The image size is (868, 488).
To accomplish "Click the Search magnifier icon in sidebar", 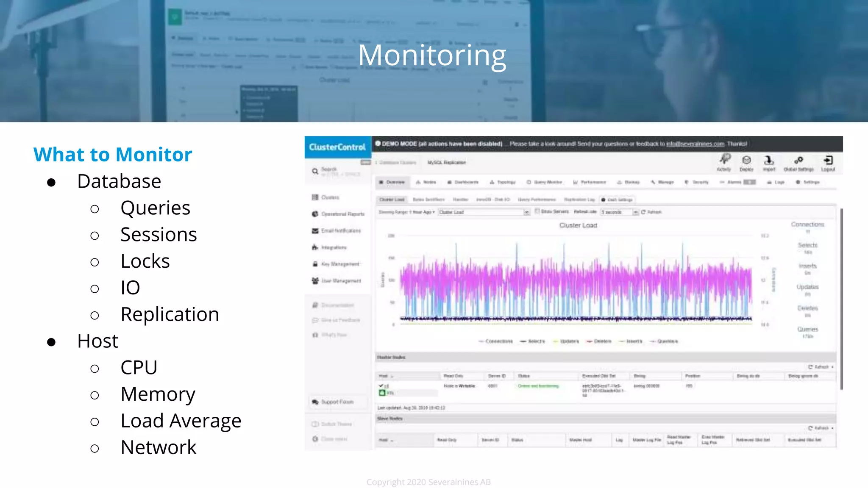I will pyautogui.click(x=315, y=172).
